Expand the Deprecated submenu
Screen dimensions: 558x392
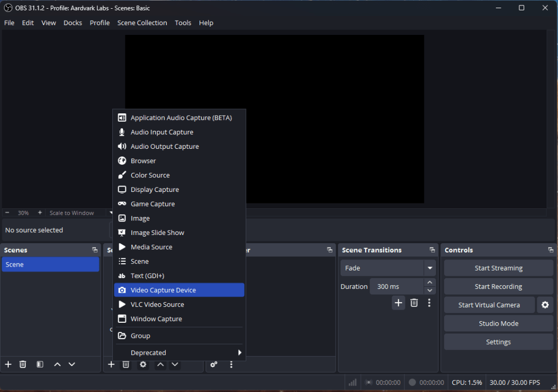click(x=179, y=353)
